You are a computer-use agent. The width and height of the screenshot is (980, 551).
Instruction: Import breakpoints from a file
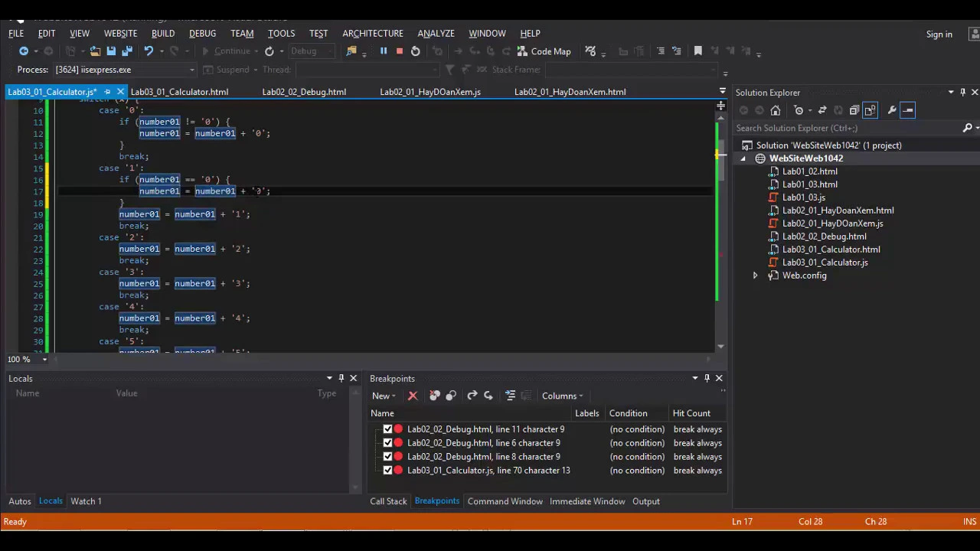click(488, 396)
